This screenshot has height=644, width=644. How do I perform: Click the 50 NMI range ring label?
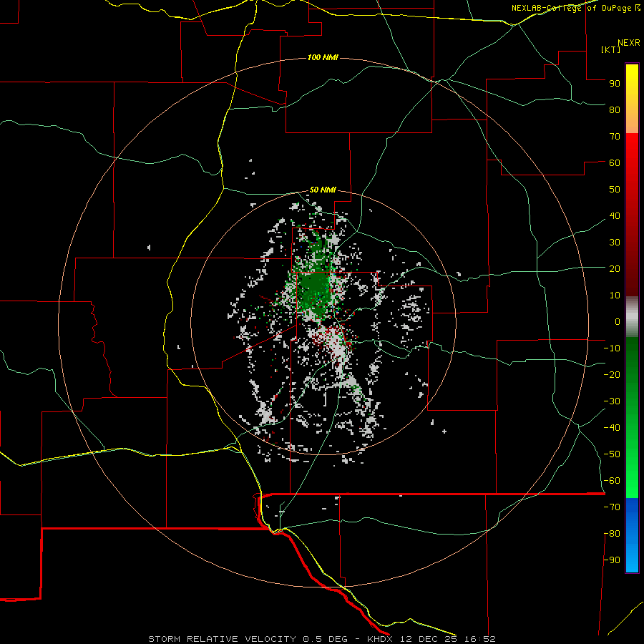323,190
